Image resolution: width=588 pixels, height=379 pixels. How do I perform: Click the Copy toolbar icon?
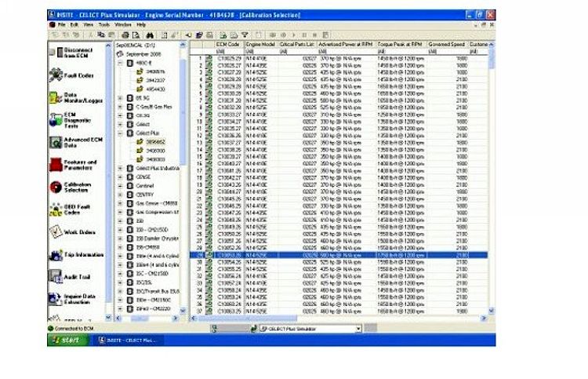[x=101, y=35]
